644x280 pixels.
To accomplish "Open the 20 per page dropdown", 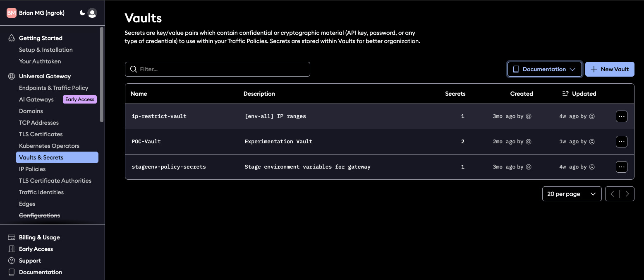I will [572, 193].
